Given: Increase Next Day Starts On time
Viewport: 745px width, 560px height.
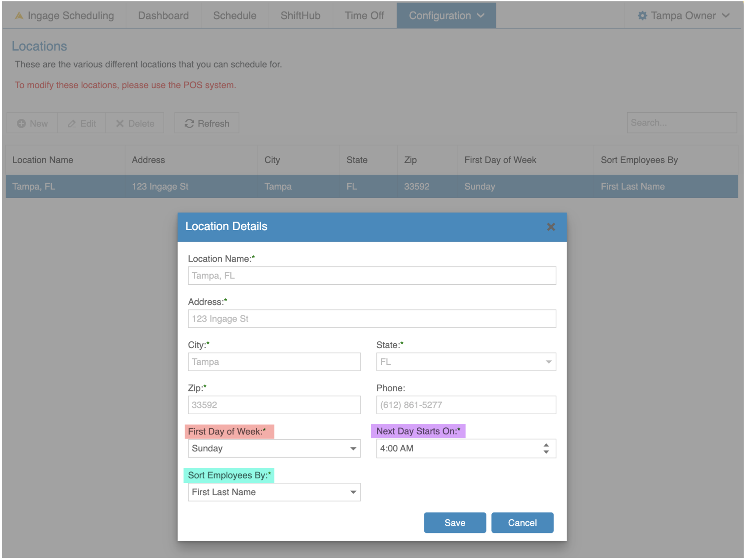Looking at the screenshot, I should point(546,445).
